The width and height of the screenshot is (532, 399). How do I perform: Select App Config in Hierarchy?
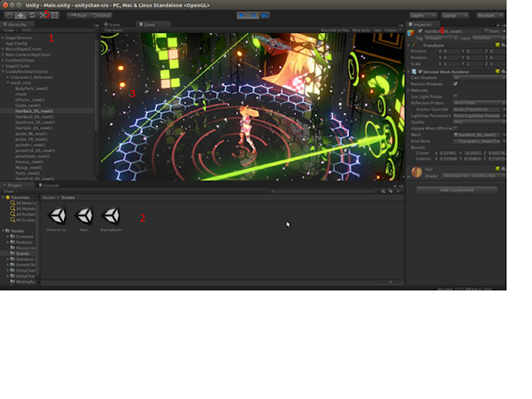(x=16, y=43)
